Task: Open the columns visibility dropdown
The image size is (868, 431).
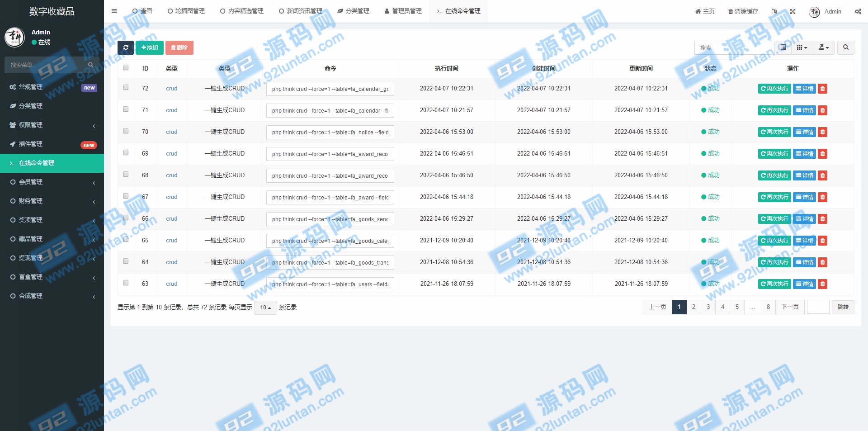Action: [x=802, y=47]
